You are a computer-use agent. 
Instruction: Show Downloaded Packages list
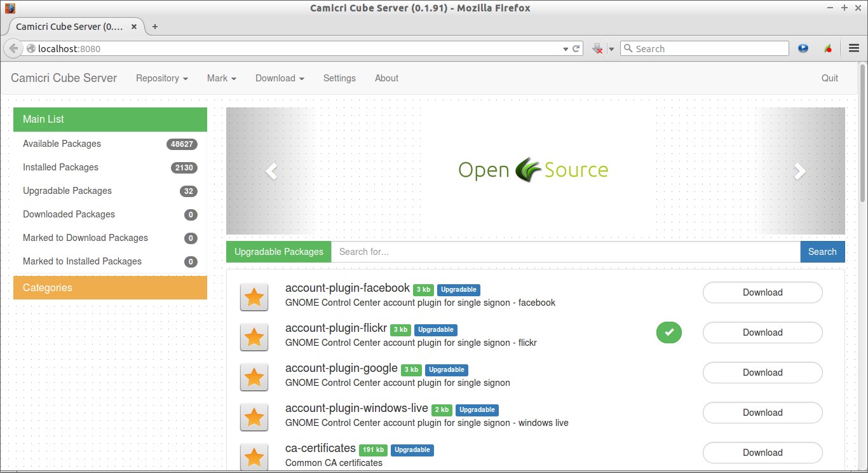(110, 214)
